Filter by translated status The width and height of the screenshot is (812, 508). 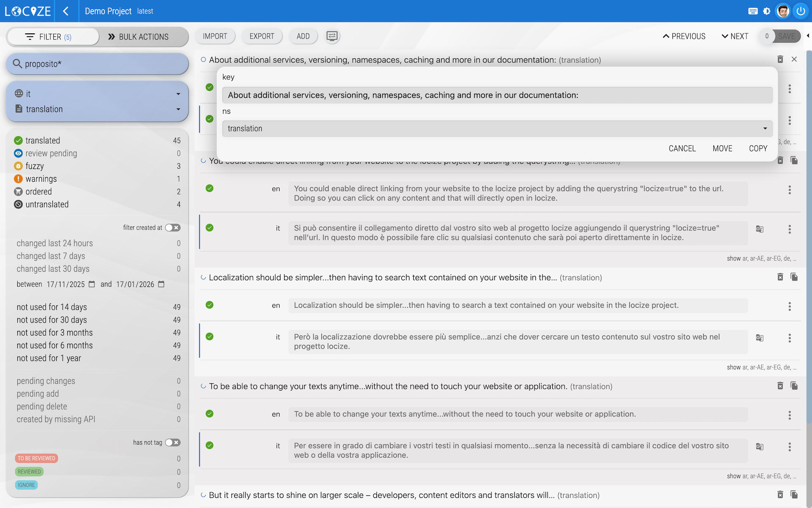[x=42, y=140]
